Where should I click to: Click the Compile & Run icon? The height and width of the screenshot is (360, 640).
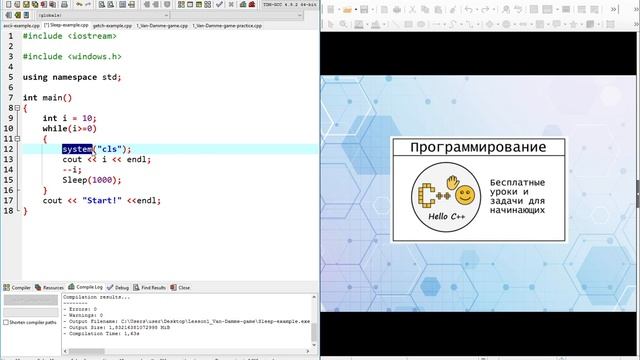pos(199,4)
